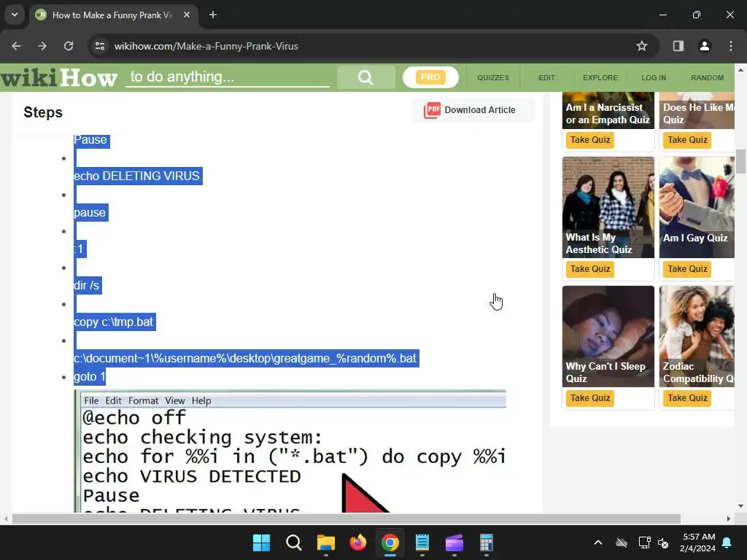The image size is (747, 560).
Task: Click the Download Article button
Action: pyautogui.click(x=473, y=110)
